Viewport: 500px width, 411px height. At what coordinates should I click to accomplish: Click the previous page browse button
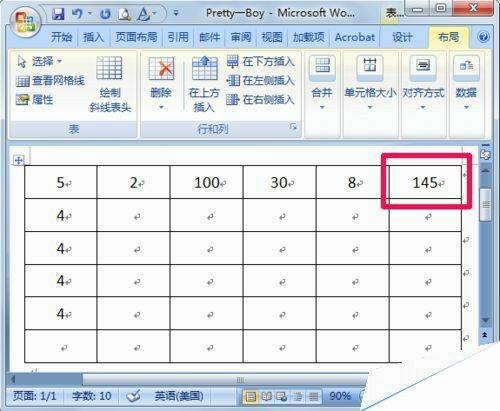coord(486,334)
